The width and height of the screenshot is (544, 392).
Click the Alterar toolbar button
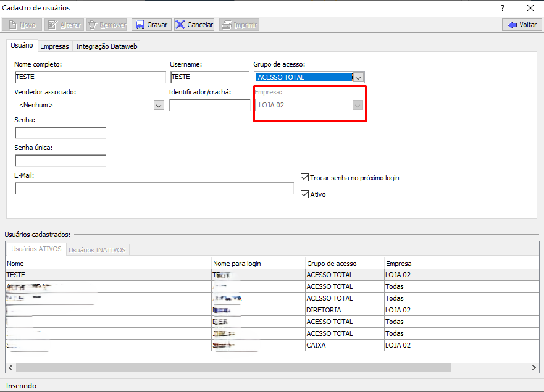point(64,25)
